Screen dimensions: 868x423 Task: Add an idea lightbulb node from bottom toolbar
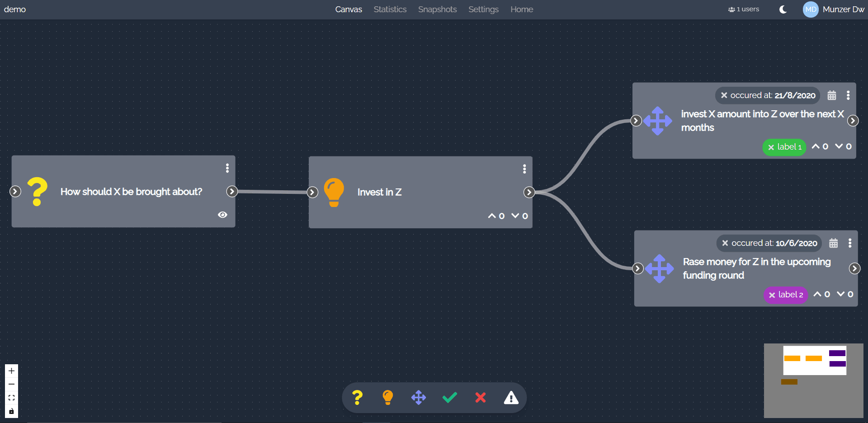(388, 398)
